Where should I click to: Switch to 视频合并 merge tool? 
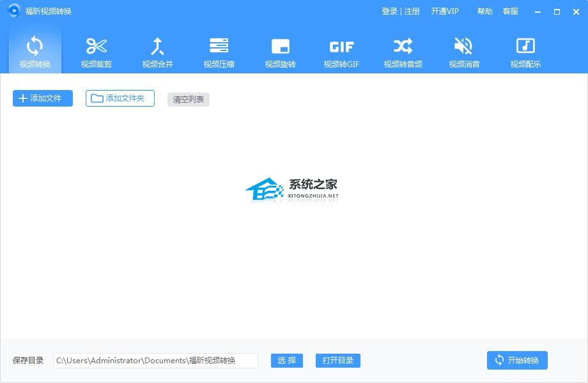click(x=157, y=52)
